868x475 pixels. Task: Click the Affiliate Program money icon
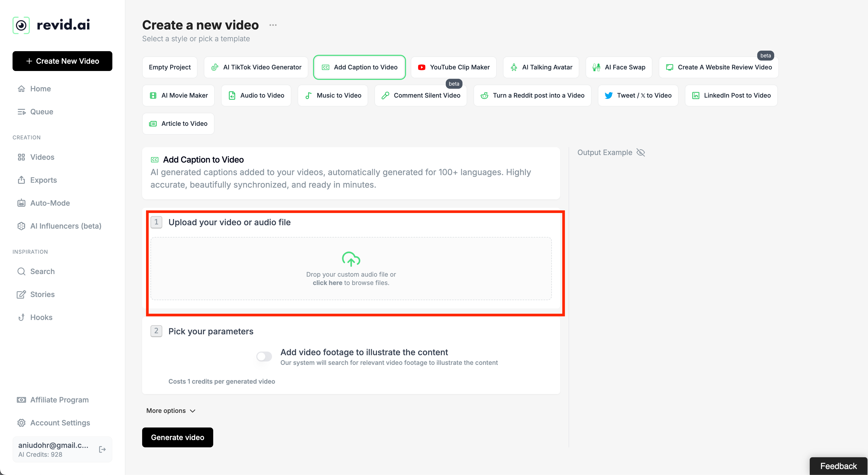click(21, 400)
